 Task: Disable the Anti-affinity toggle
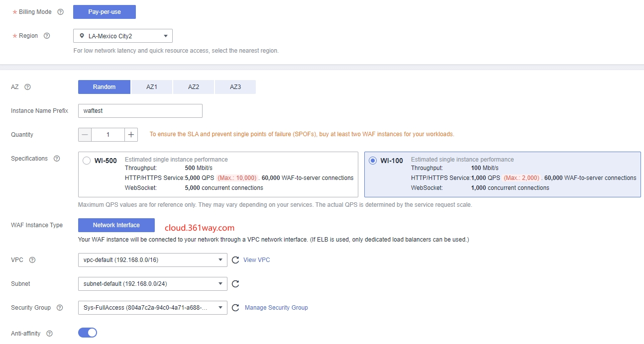point(88,332)
